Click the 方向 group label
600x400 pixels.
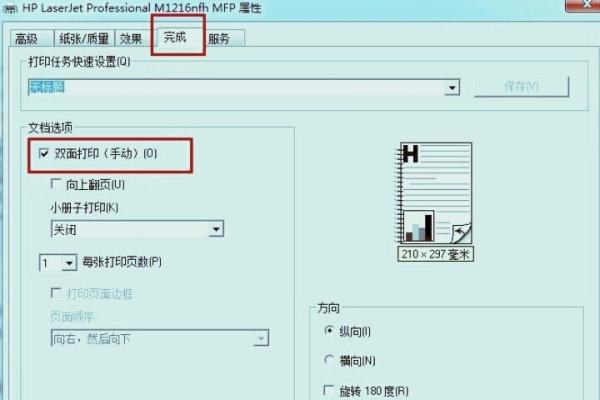328,308
